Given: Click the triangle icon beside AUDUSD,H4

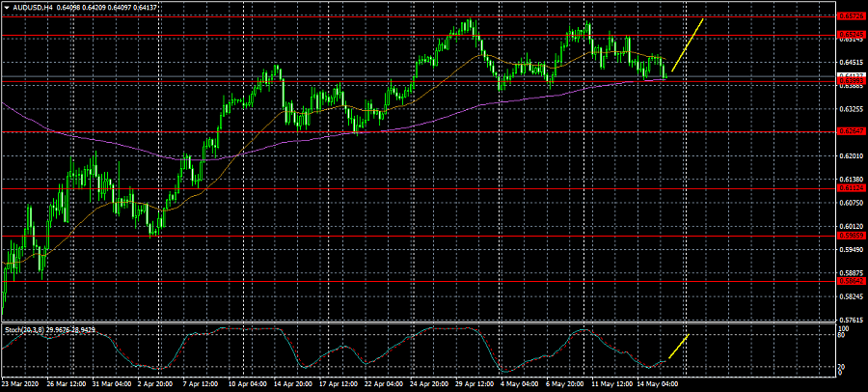Looking at the screenshot, I should pos(6,9).
